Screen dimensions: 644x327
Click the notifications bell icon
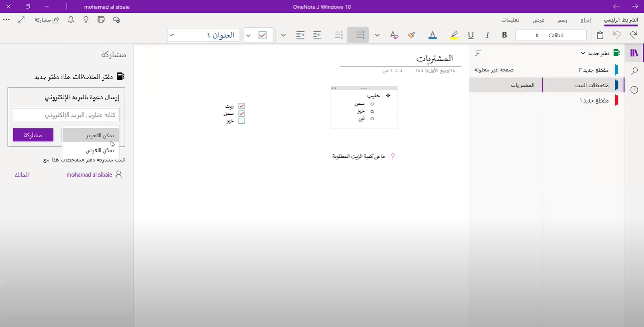[71, 20]
